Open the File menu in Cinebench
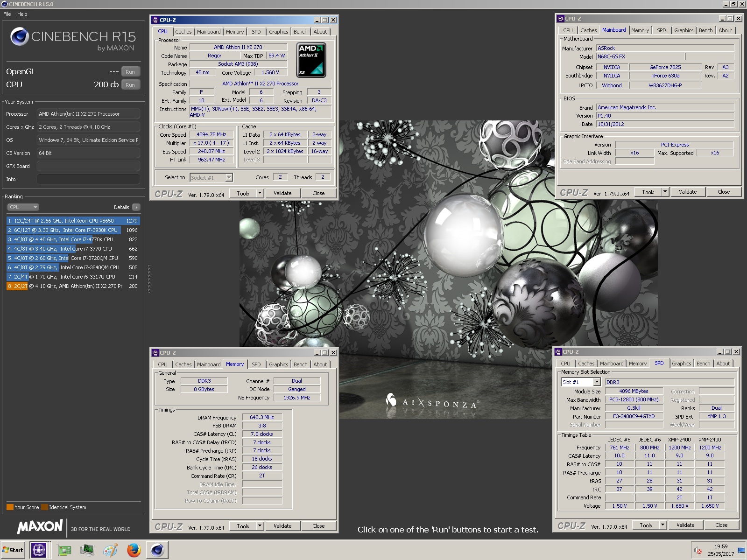This screenshot has width=747, height=560. [7, 14]
